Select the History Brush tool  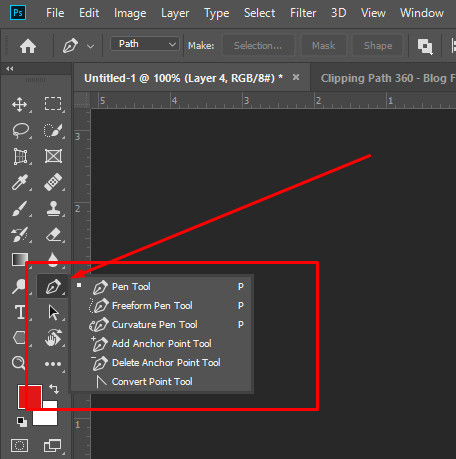[20, 235]
